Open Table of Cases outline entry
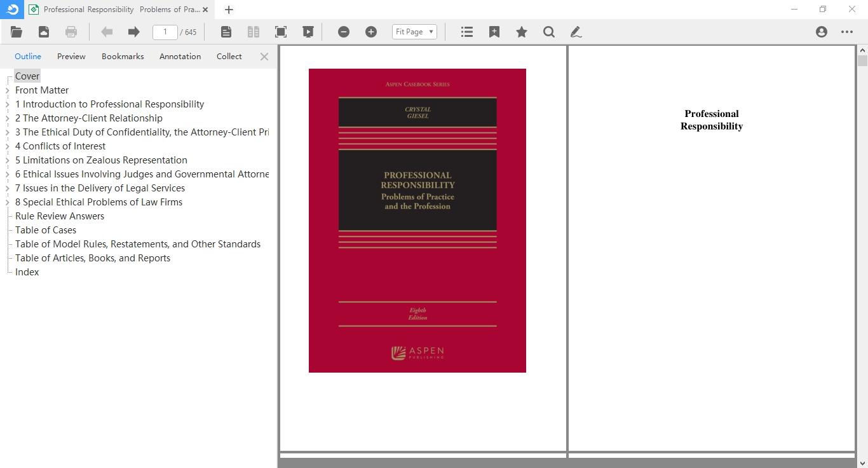Viewport: 868px width, 468px height. tap(46, 230)
